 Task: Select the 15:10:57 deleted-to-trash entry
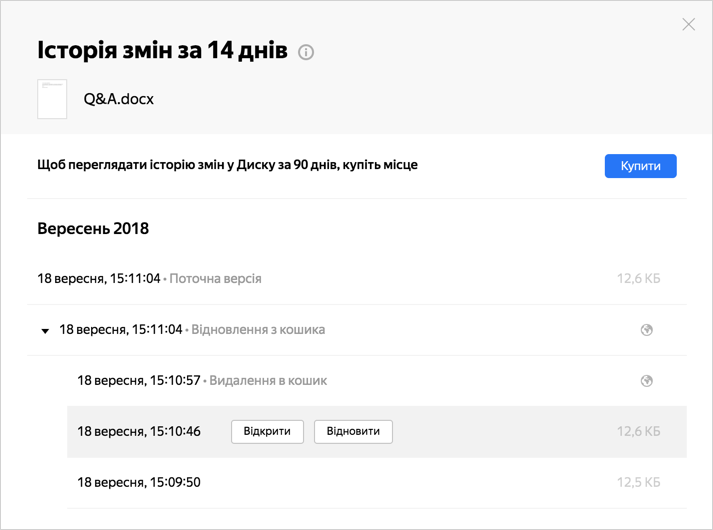point(377,381)
